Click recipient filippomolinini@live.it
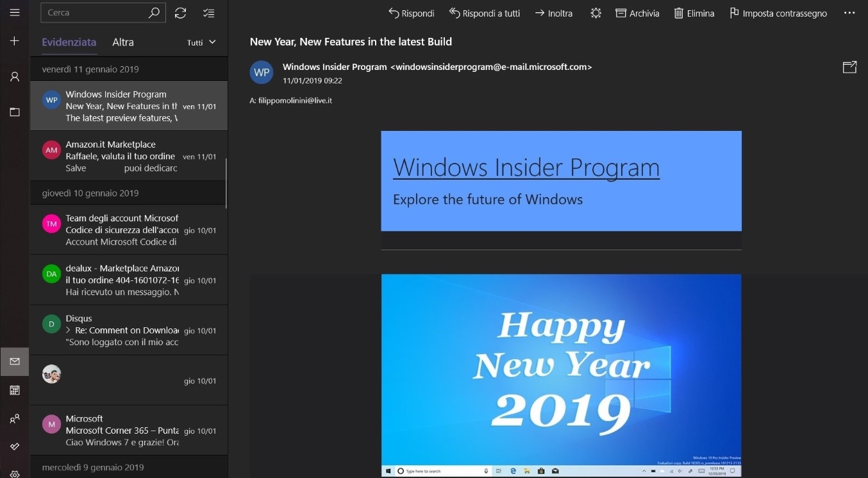This screenshot has width=868, height=478. click(295, 101)
